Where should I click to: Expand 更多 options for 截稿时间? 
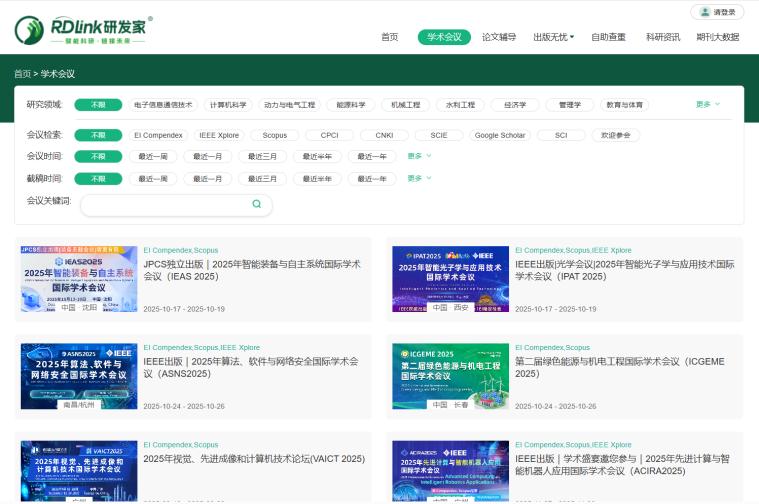pyautogui.click(x=419, y=179)
